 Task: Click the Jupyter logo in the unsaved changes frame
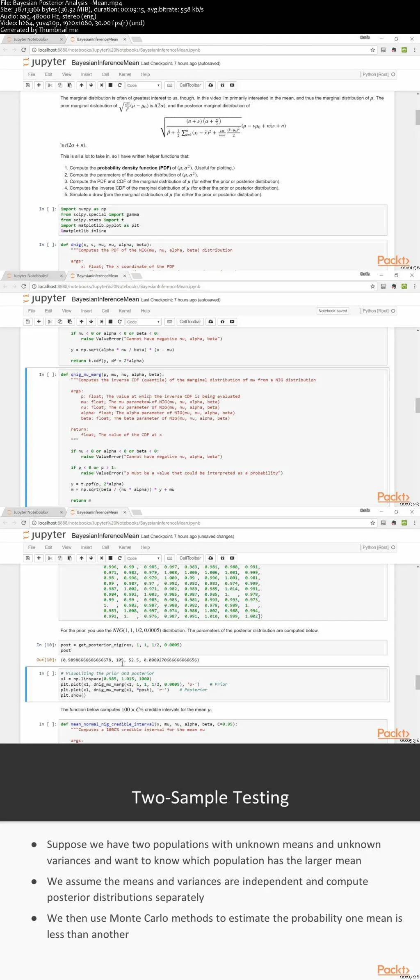(x=44, y=535)
